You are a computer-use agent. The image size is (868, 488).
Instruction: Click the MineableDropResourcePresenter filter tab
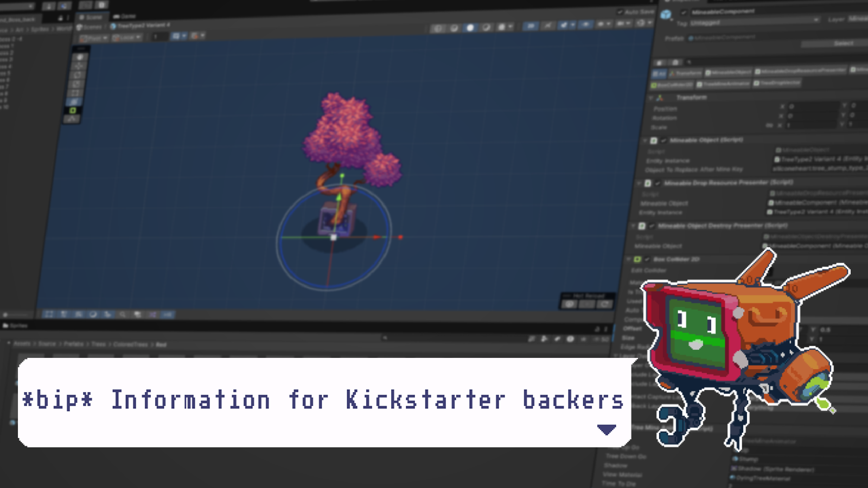click(x=800, y=71)
